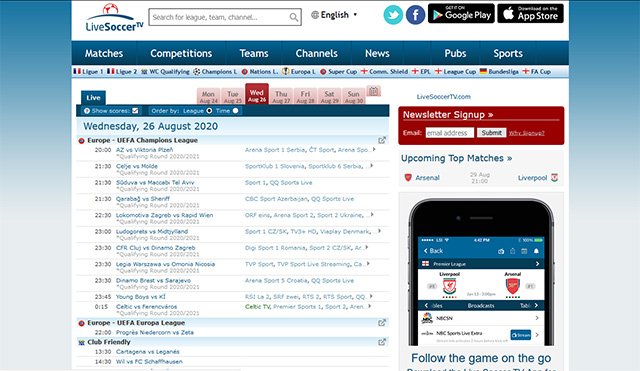Open the English language dropdown
This screenshot has width=640, height=371.
click(x=334, y=15)
